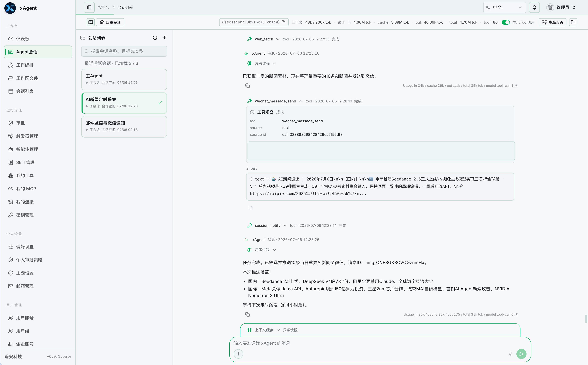Collapse the wechat_message_send tool call

[x=301, y=101]
